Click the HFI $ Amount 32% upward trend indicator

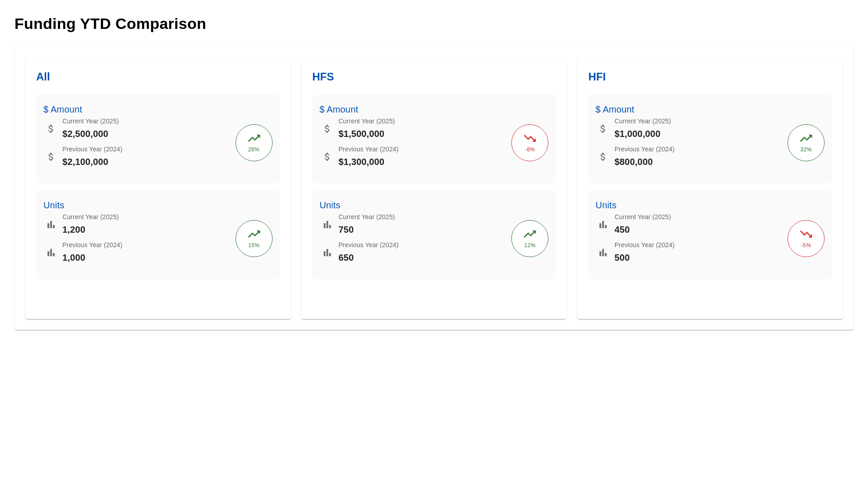(x=806, y=143)
